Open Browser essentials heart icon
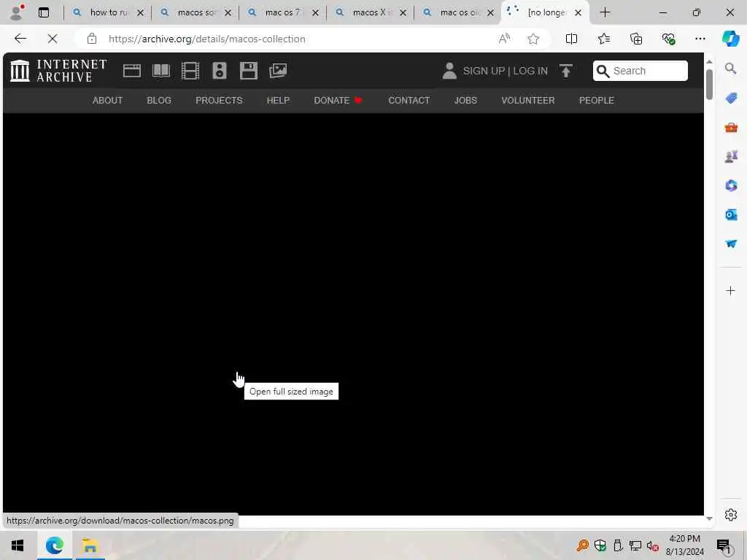This screenshot has width=747, height=560. coord(668,39)
